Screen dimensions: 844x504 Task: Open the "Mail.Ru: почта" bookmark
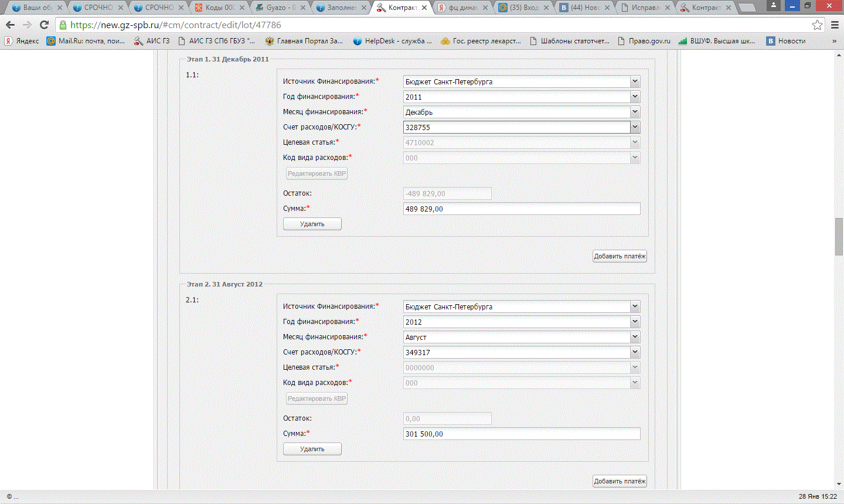[86, 41]
